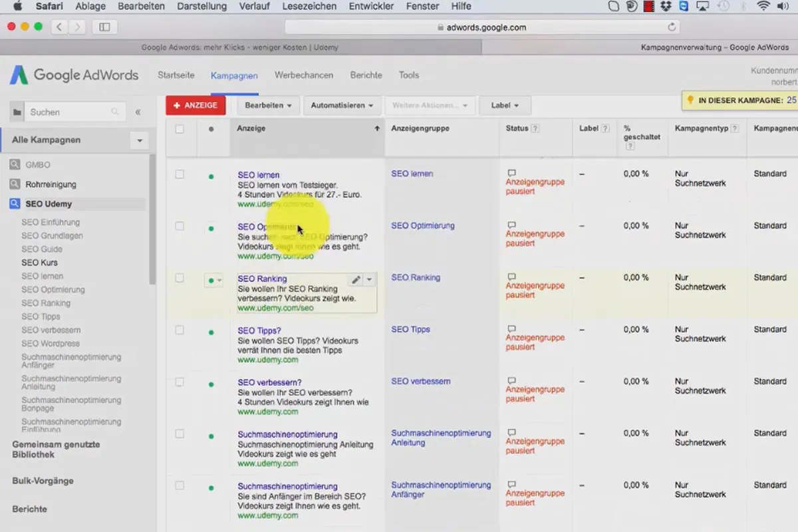Check the box for SEO lernen ad
Viewport: 798px width, 532px height.
pyautogui.click(x=180, y=174)
